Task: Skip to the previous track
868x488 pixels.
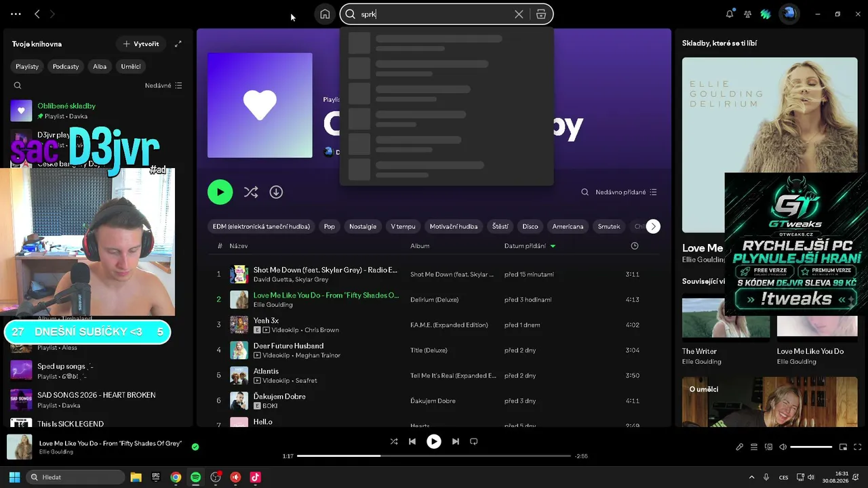Action: click(x=412, y=441)
